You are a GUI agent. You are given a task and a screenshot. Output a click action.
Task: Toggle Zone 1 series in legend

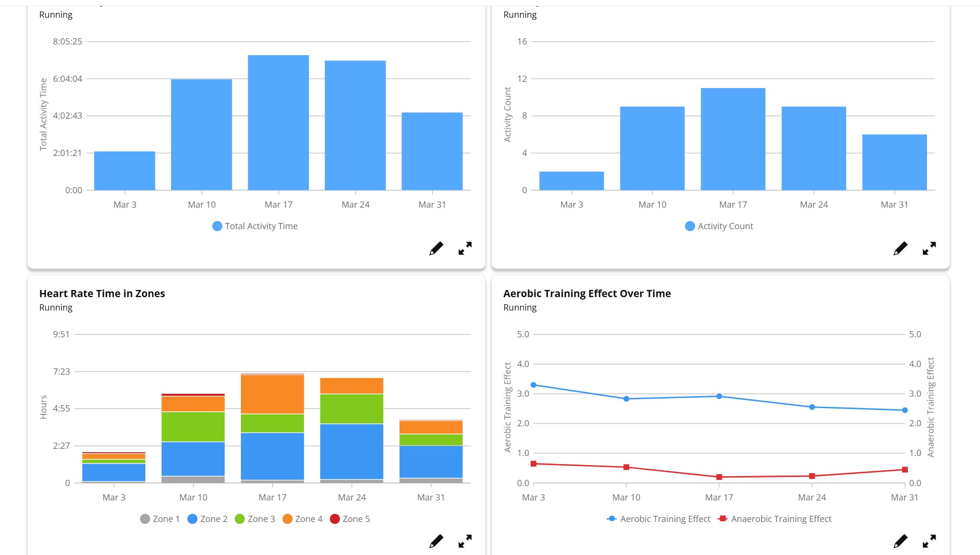(x=160, y=519)
